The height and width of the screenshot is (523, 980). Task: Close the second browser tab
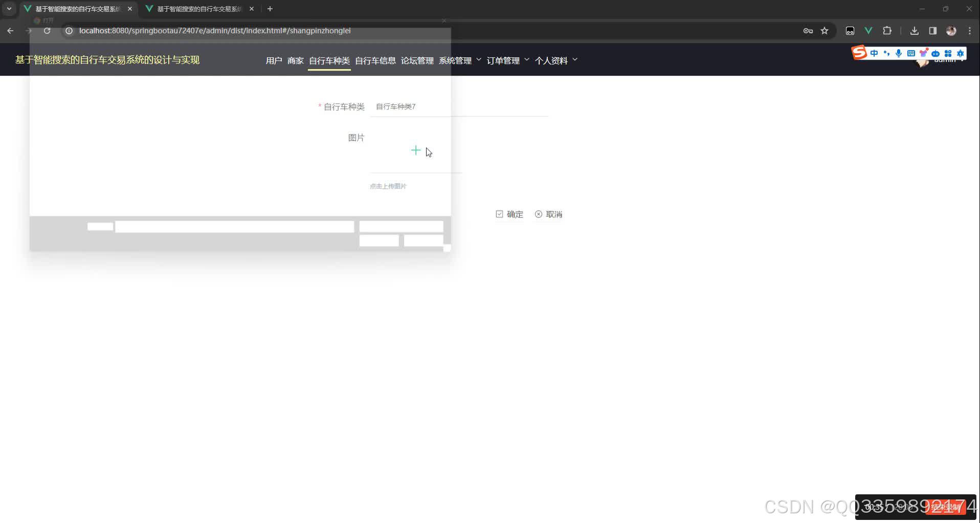252,9
